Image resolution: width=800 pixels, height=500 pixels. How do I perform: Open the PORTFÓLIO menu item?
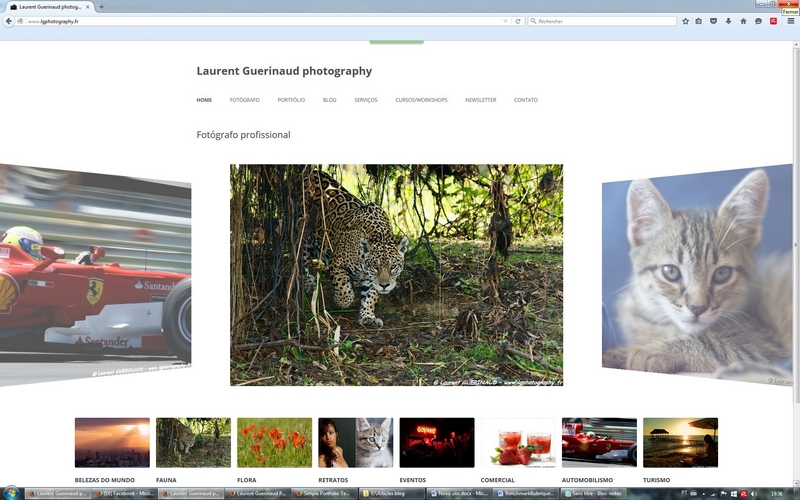point(291,100)
